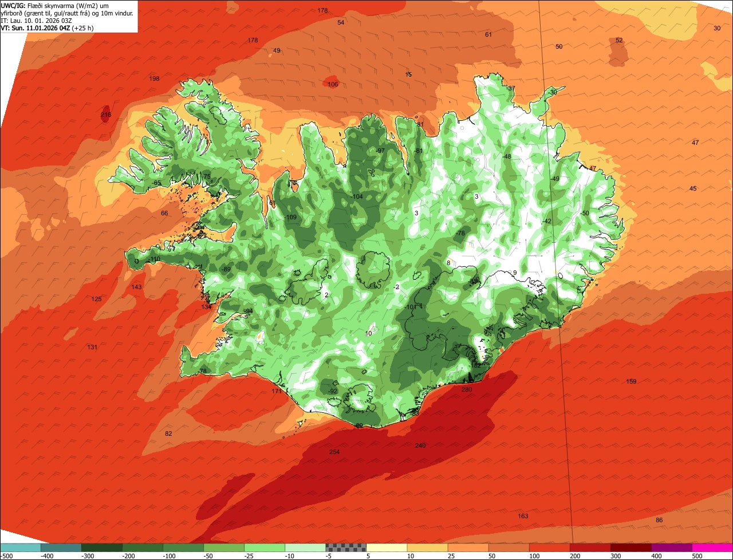Click the flux value 15 on the map
Screen dimensions: 733x560
[408, 74]
